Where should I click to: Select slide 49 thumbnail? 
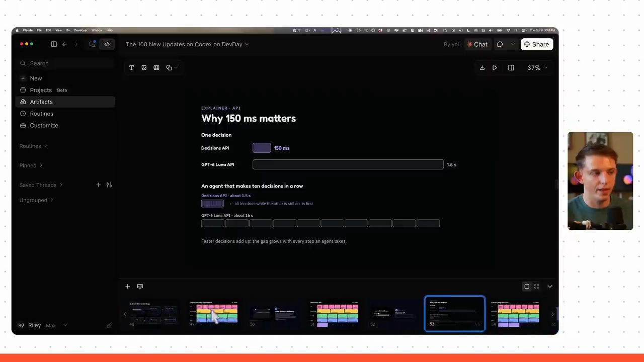click(213, 314)
